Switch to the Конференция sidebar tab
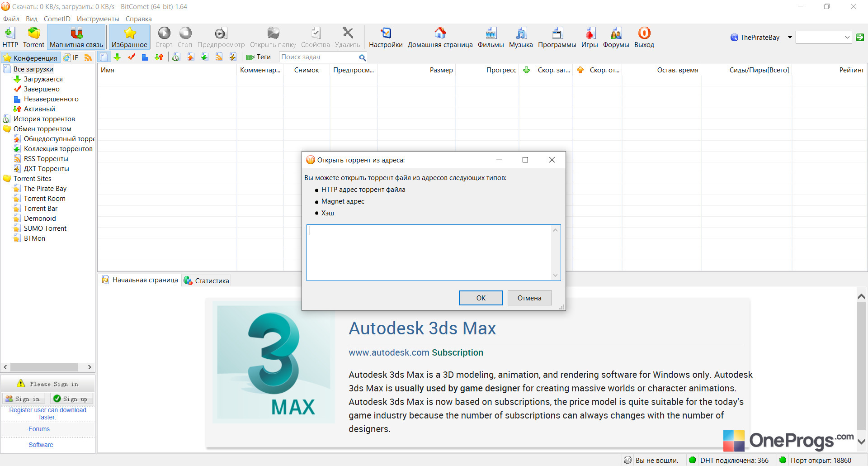This screenshot has width=868, height=466. [x=31, y=58]
